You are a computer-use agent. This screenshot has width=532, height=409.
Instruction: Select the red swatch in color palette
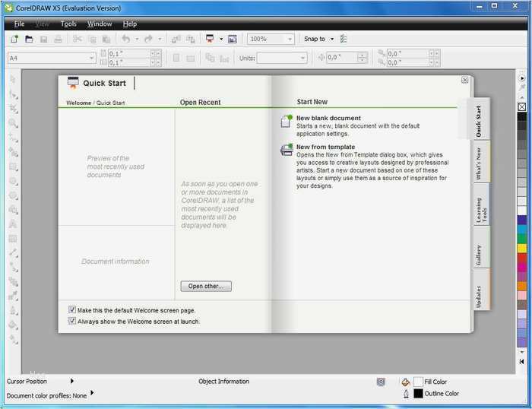[x=522, y=258]
